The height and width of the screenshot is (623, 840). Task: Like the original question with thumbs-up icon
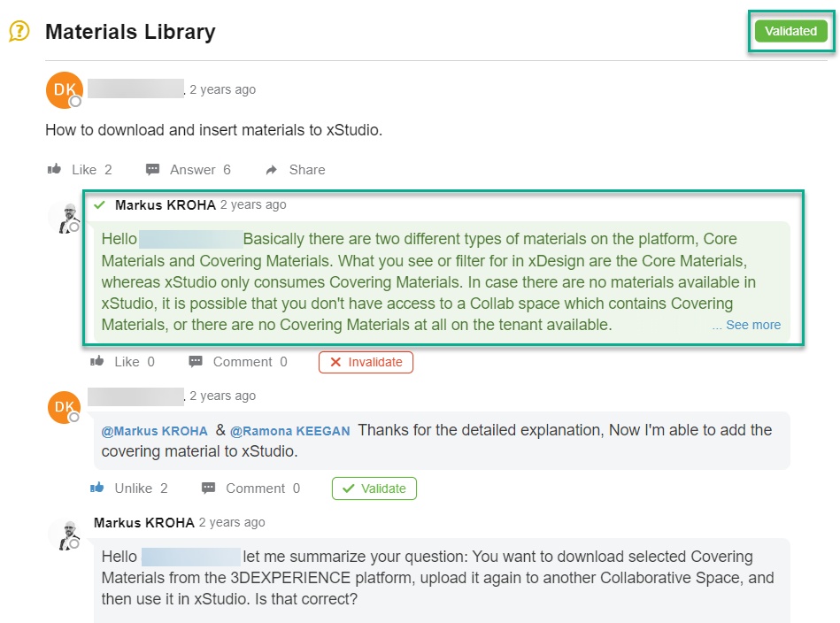coord(55,169)
